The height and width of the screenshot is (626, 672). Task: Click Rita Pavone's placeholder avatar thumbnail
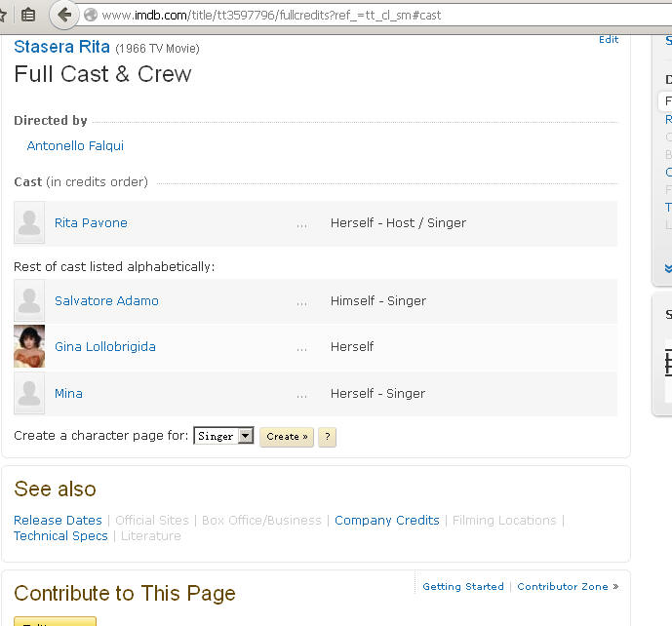pos(29,222)
